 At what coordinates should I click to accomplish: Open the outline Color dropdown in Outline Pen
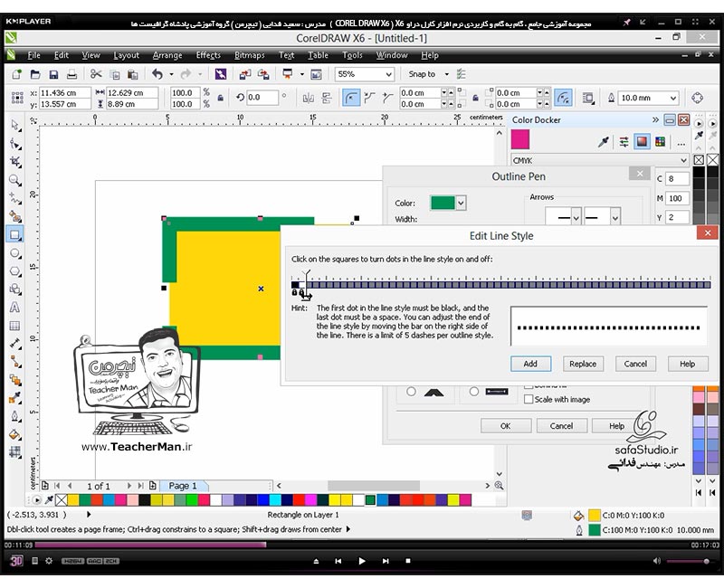click(461, 203)
